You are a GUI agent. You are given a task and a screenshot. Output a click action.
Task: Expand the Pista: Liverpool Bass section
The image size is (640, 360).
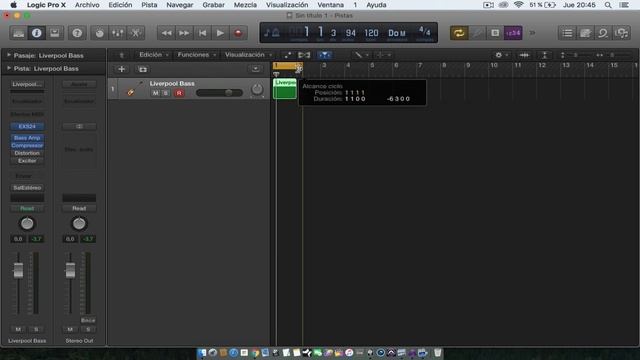pos(9,68)
